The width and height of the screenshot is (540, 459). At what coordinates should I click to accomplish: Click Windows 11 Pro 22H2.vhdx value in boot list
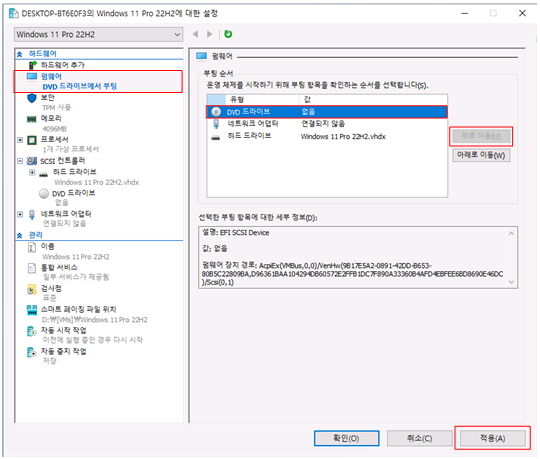point(343,137)
